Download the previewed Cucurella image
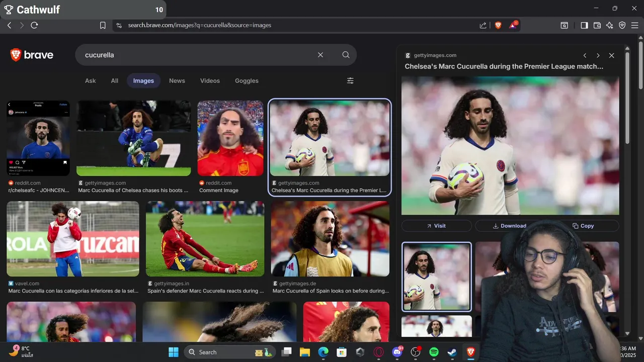The image size is (644, 362). pyautogui.click(x=509, y=226)
